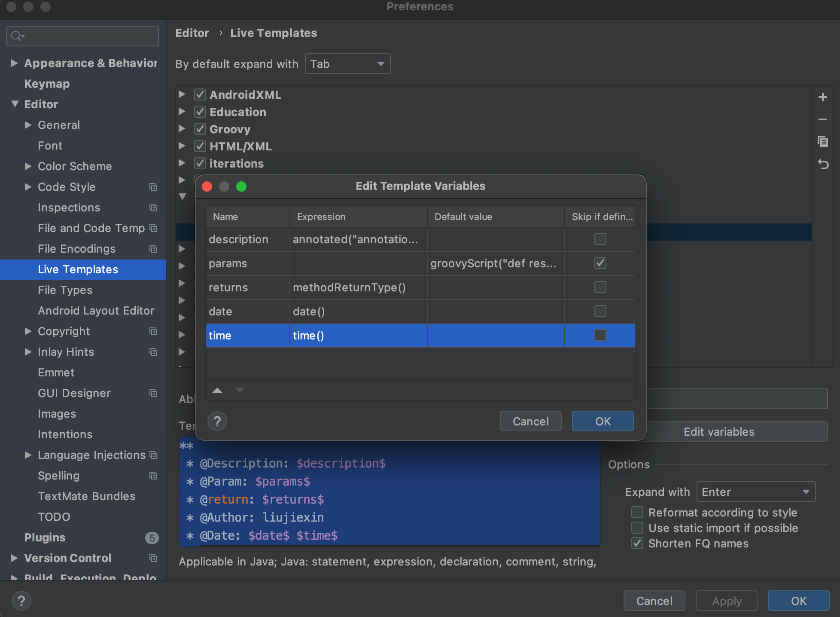
Task: Expand the Version Control section
Action: 14,558
